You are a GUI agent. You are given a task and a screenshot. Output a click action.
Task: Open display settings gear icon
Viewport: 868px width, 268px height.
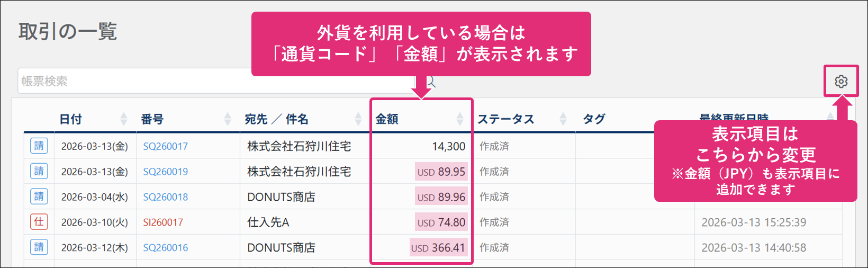pos(841,82)
